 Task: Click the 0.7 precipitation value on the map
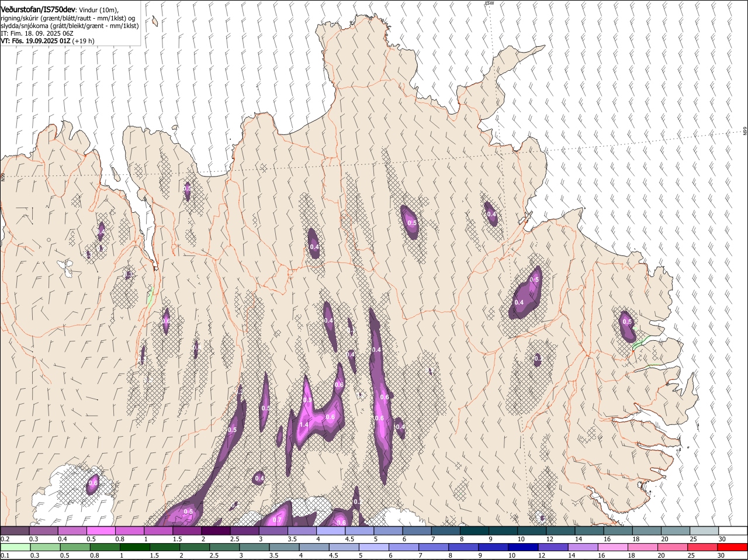(x=277, y=520)
